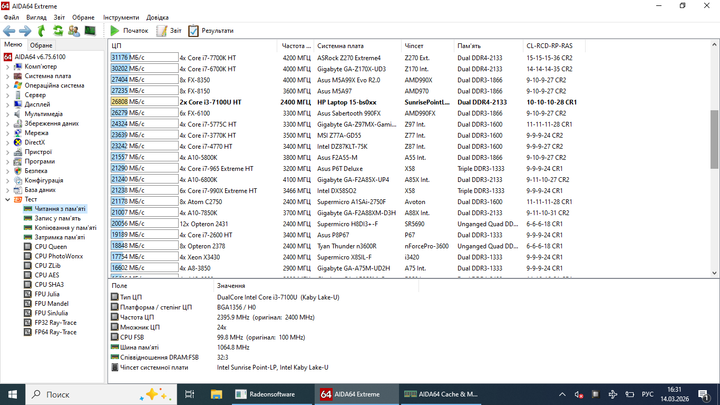The height and width of the screenshot is (405, 720).
Task: Select CPU PhotoWorxx benchmark icon
Action: (28, 256)
